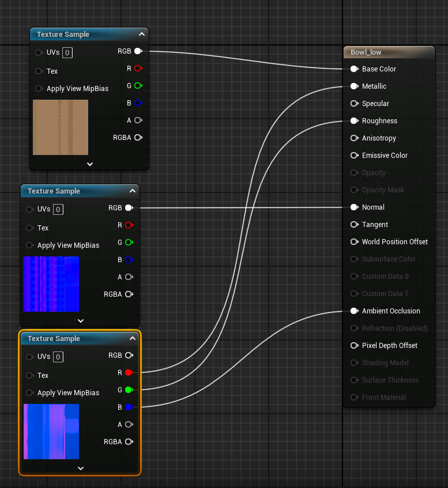
Task: Click the Emissive Color input pin
Action: 355,156
